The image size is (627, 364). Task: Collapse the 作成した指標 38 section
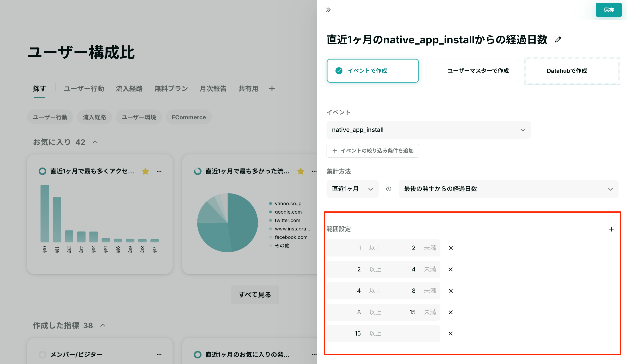(103, 325)
